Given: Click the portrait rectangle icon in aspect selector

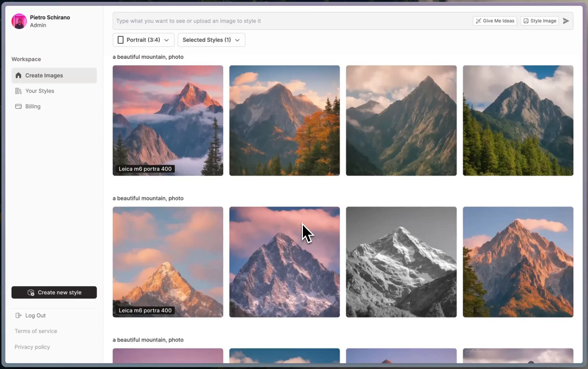Looking at the screenshot, I should (x=120, y=40).
